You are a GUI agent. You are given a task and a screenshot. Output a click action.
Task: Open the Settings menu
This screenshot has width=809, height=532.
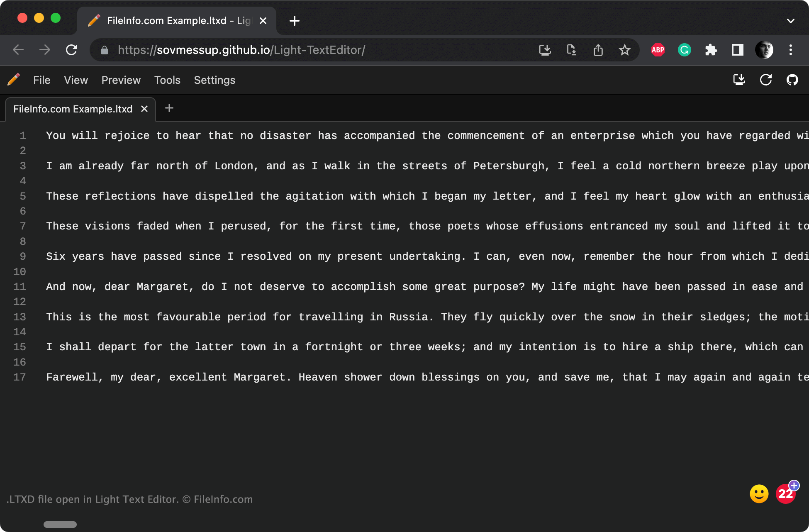[x=214, y=80]
